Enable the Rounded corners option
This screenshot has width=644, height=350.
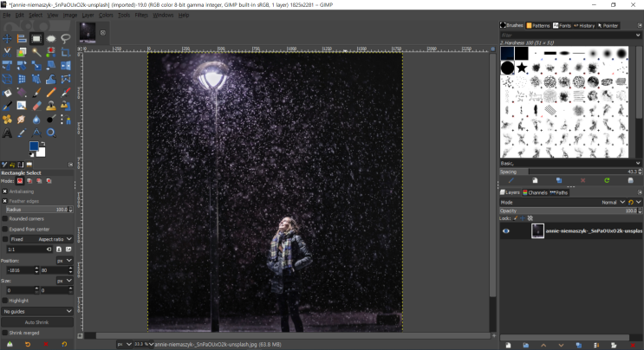pyautogui.click(x=5, y=219)
